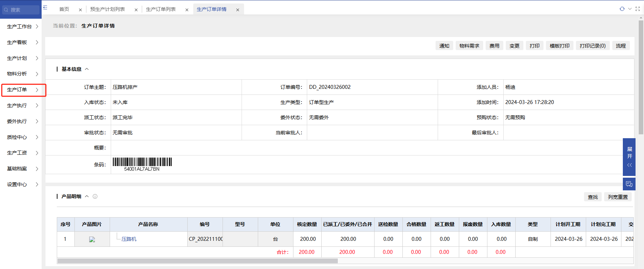644x269 pixels.
Task: Switch to the 预生产计划列表 tab
Action: click(108, 9)
